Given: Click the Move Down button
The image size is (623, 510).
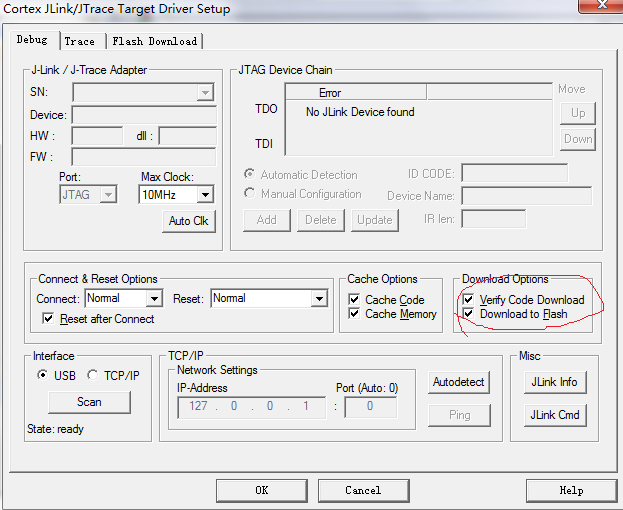Looking at the screenshot, I should (578, 139).
